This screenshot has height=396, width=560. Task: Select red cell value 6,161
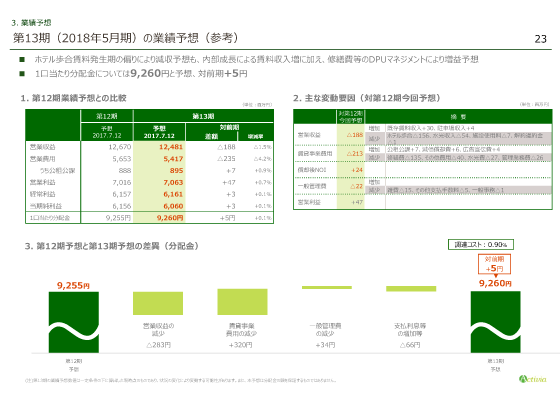click(173, 194)
